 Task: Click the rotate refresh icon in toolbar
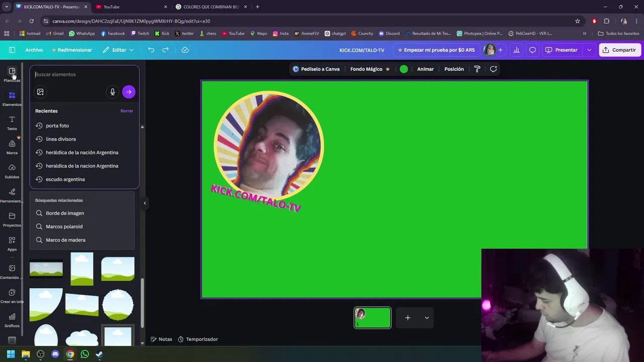click(x=494, y=69)
